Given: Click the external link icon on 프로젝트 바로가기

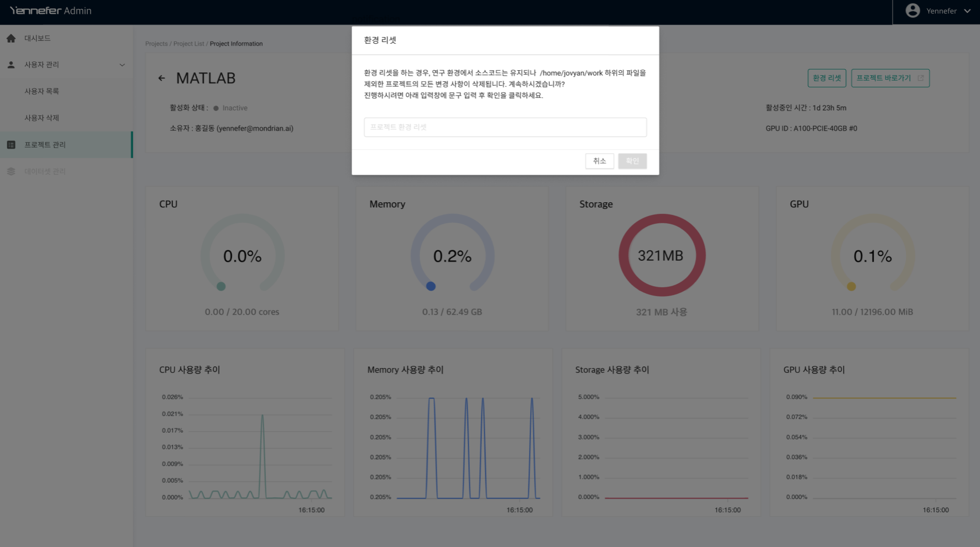Looking at the screenshot, I should point(920,78).
